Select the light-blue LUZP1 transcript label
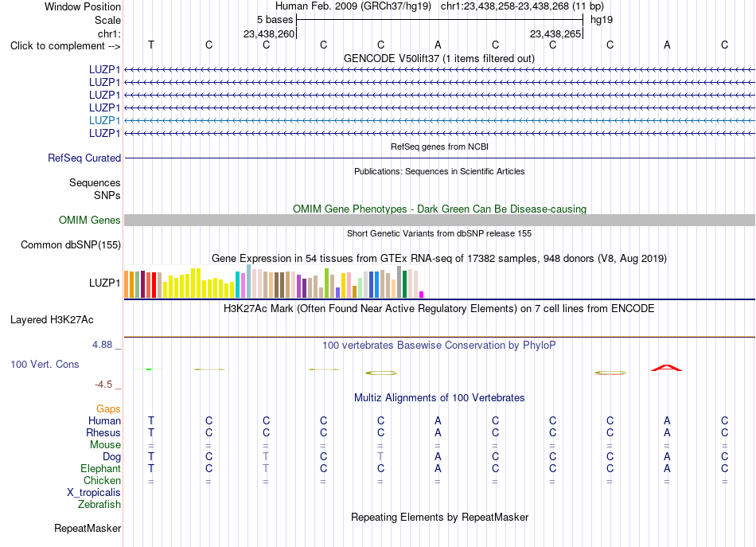 click(104, 120)
